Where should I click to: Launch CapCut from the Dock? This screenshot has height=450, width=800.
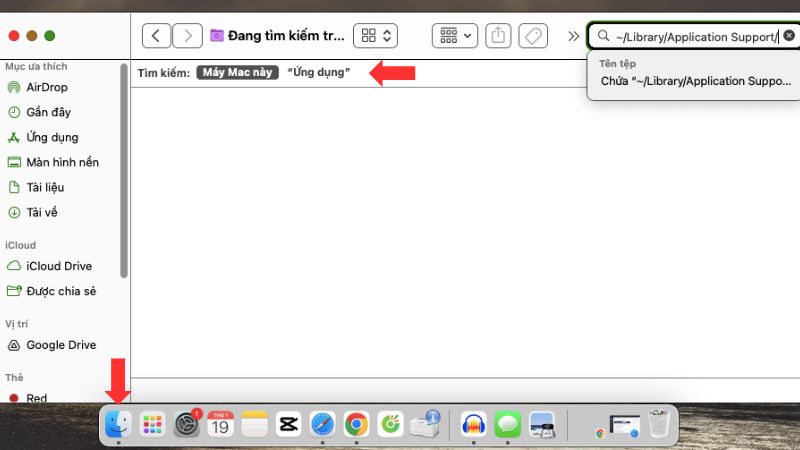pyautogui.click(x=288, y=424)
